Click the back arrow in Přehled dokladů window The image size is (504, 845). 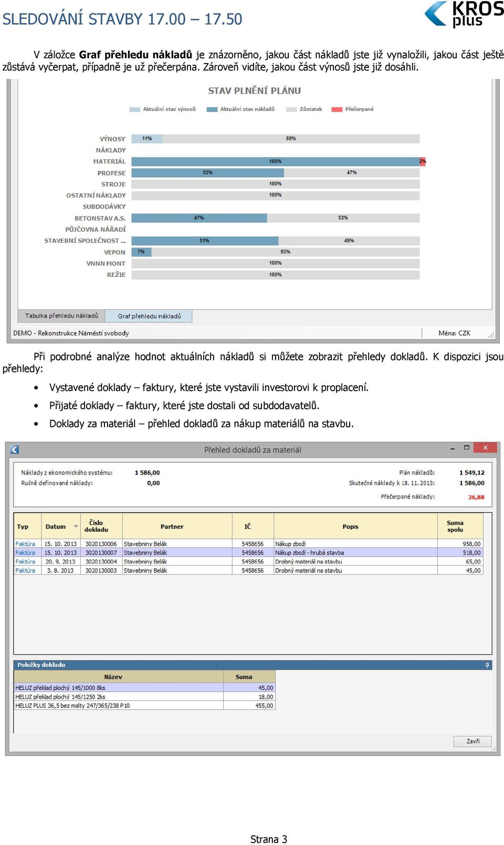pos(14,449)
